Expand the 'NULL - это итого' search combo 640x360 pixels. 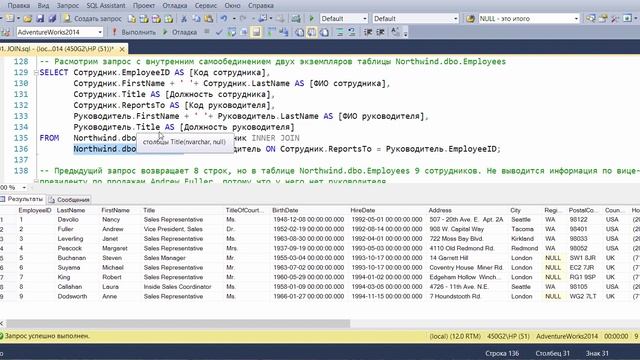tap(576, 18)
